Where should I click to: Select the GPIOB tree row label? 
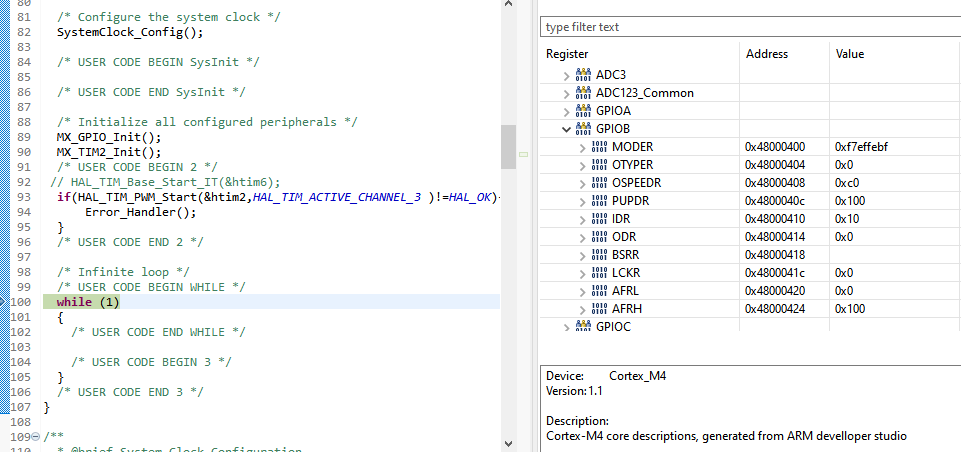coord(613,129)
